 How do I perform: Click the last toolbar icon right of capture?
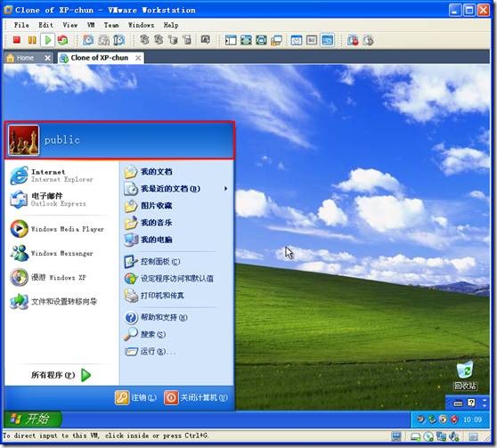click(369, 40)
